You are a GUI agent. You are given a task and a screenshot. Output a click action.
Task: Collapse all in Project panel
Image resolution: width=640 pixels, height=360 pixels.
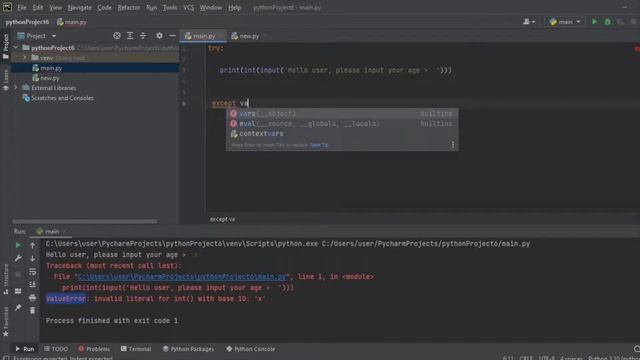[143, 36]
